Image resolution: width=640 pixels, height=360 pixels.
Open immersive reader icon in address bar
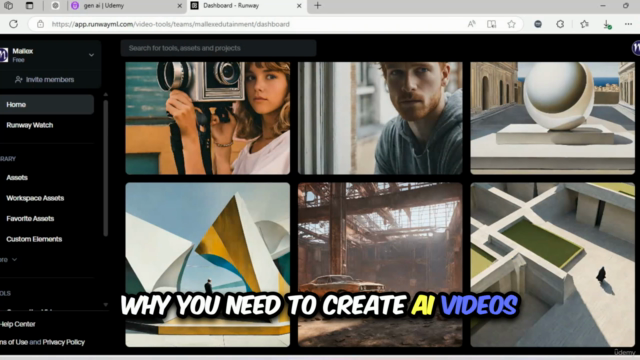491,24
